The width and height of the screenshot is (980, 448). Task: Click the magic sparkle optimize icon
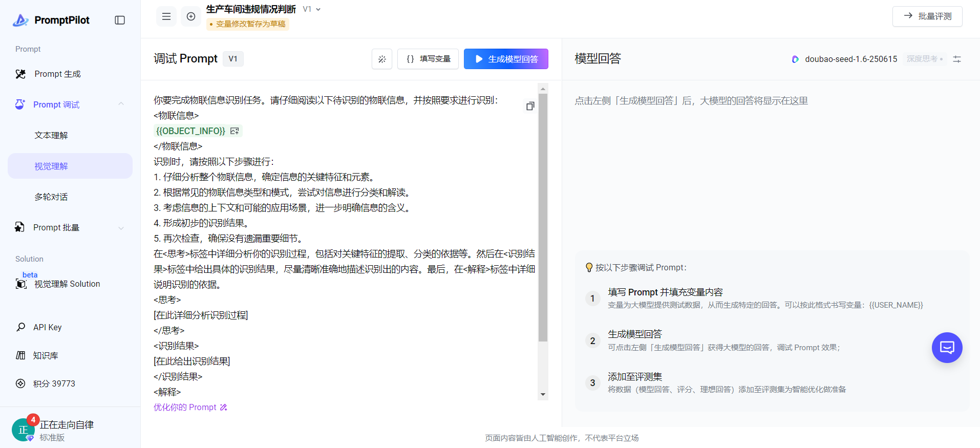click(x=382, y=59)
